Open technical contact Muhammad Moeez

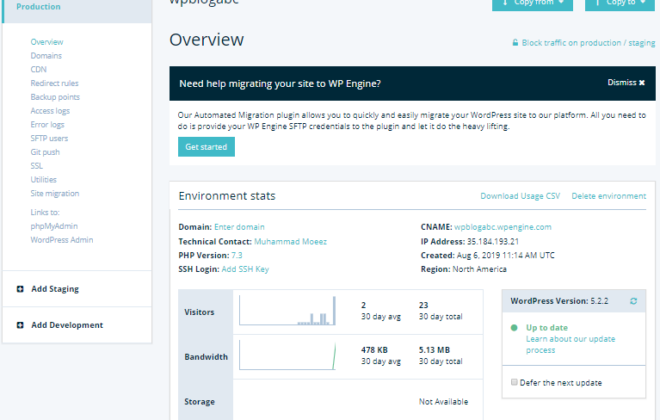290,242
